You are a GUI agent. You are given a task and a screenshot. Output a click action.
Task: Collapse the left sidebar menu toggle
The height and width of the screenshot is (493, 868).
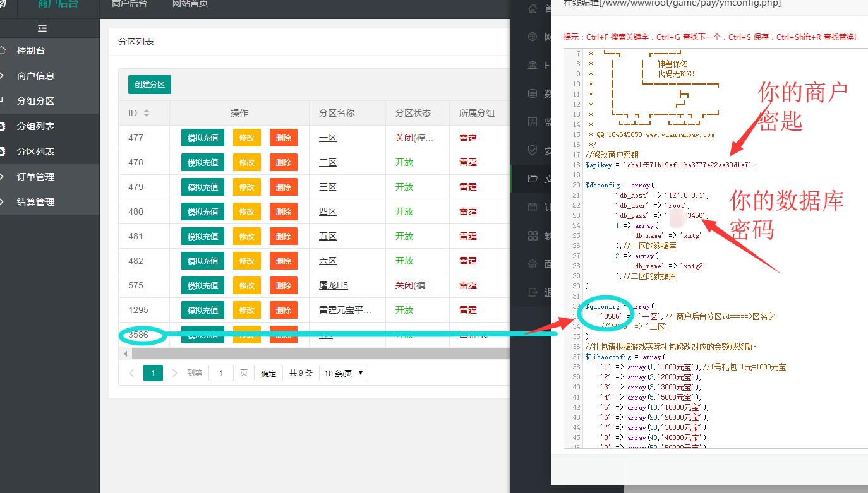(x=42, y=28)
